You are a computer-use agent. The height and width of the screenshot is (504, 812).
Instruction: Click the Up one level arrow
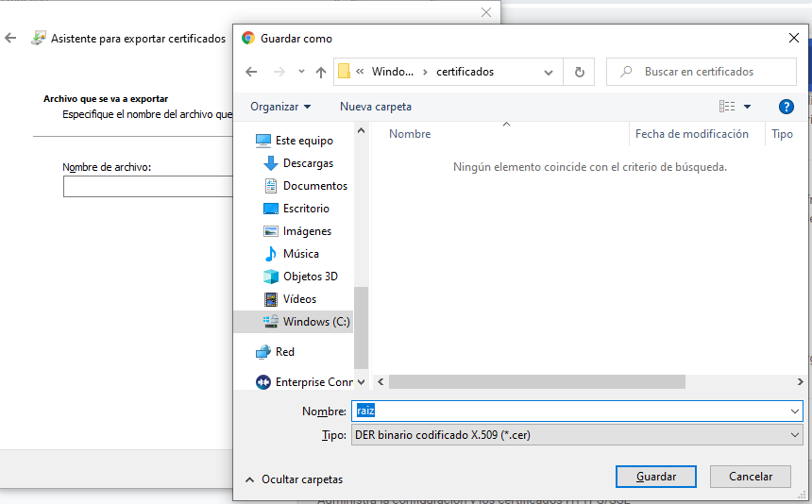(x=321, y=72)
